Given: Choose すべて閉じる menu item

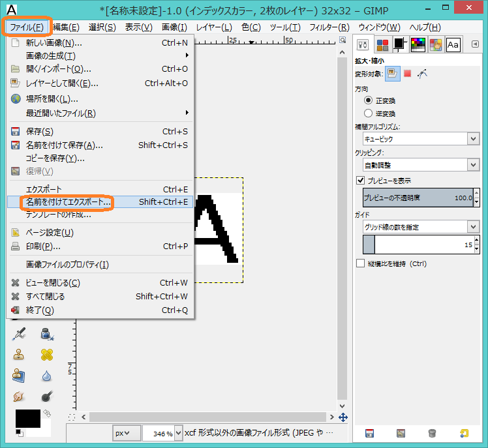Looking at the screenshot, I should (x=100, y=296).
